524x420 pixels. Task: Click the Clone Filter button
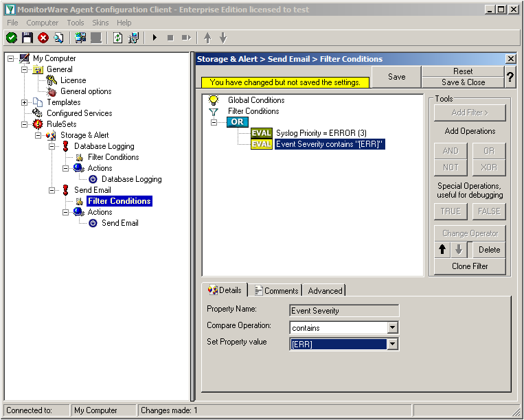(x=470, y=266)
